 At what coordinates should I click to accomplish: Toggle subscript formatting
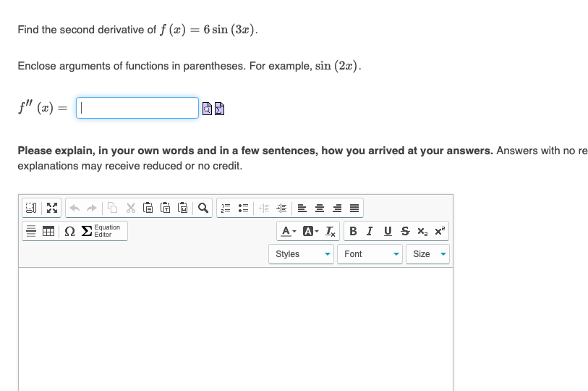pyautogui.click(x=422, y=231)
